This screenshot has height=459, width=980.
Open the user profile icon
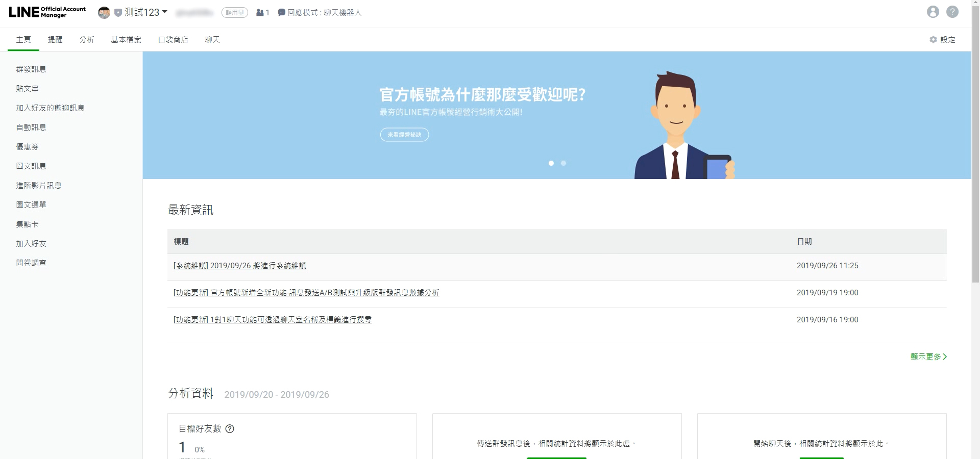933,12
